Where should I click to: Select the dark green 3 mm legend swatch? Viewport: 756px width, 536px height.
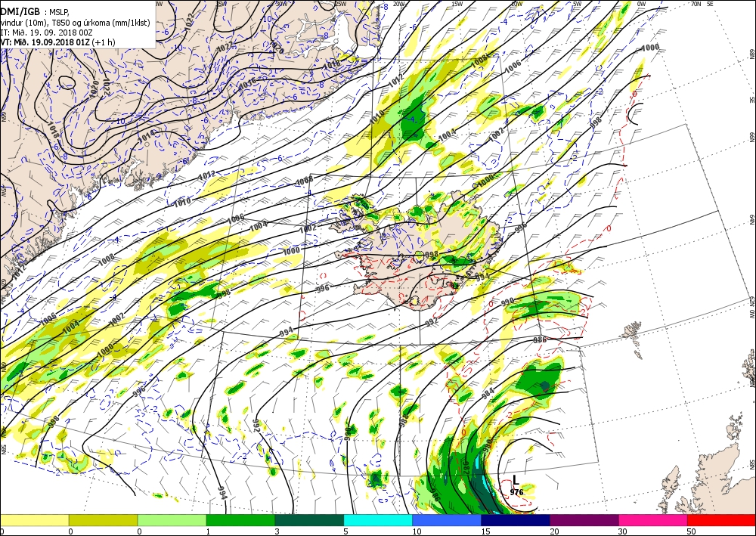point(309,519)
